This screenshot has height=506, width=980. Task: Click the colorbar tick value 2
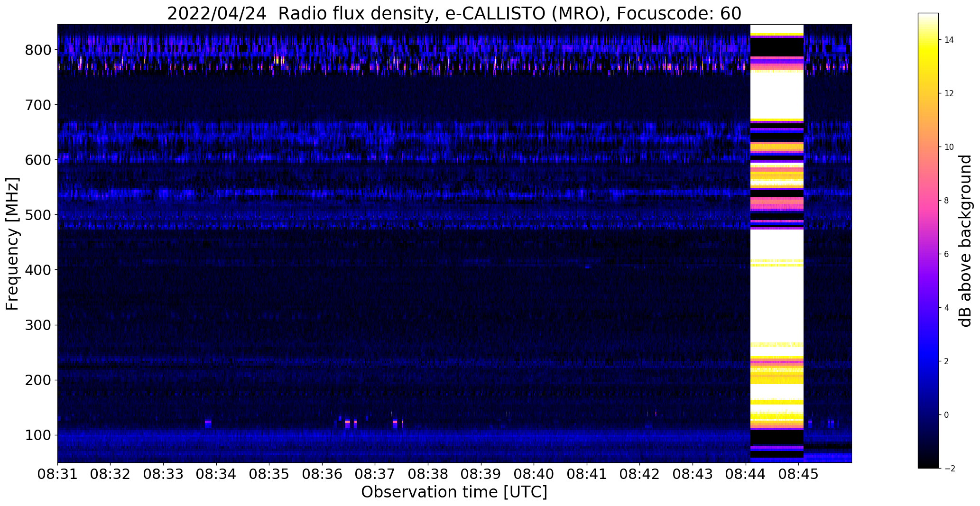click(x=946, y=361)
